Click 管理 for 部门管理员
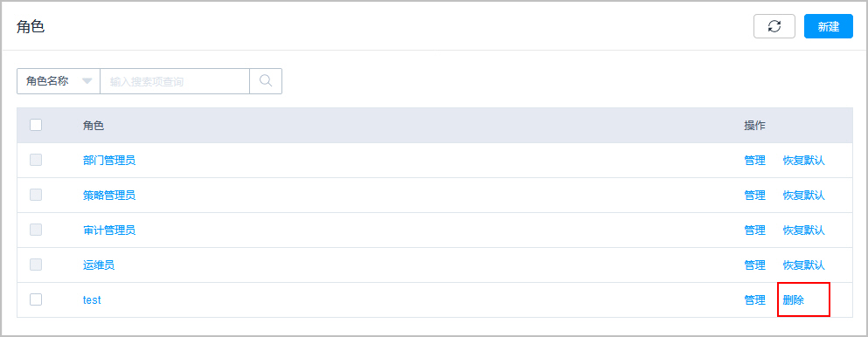The height and width of the screenshot is (337, 868). 754,161
